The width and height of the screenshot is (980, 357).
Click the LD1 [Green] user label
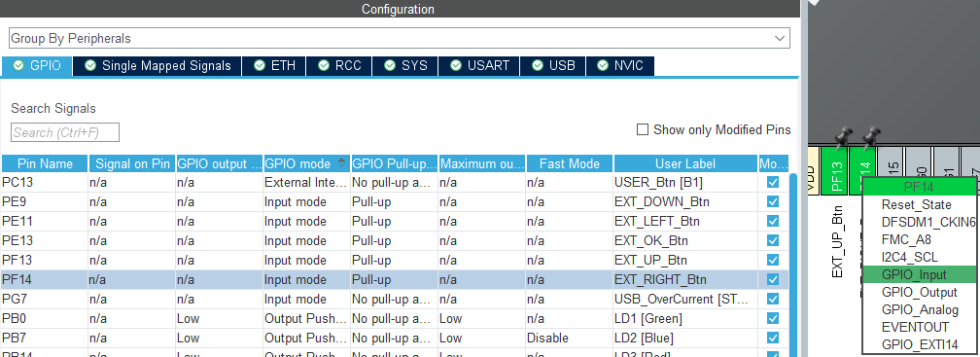(x=648, y=318)
